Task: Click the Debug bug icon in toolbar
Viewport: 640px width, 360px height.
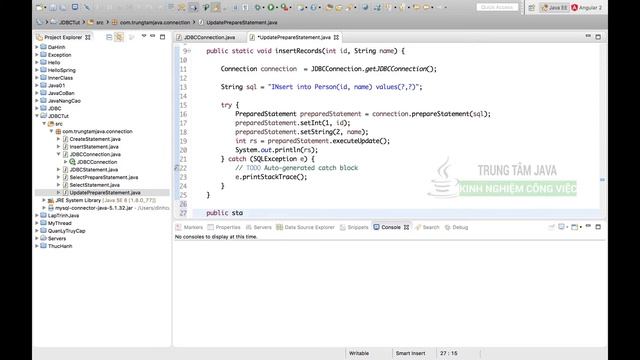Action: pyautogui.click(x=258, y=7)
